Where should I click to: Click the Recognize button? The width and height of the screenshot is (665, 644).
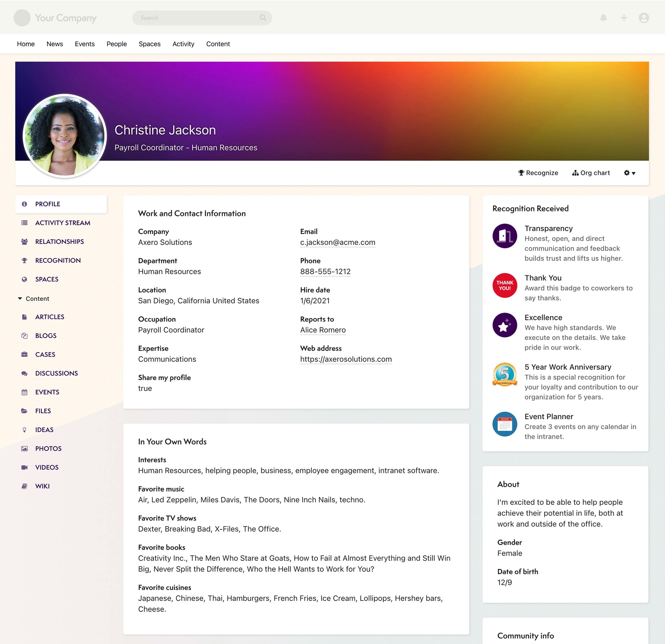(x=538, y=173)
